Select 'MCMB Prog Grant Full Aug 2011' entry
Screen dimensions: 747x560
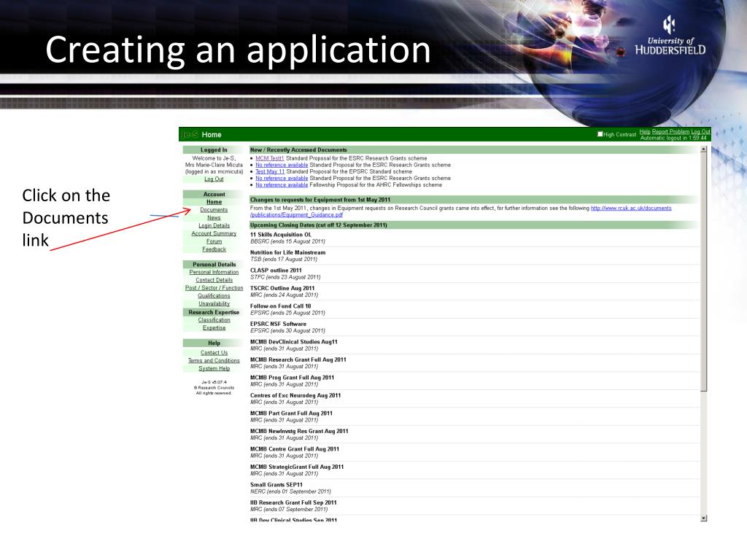[292, 378]
